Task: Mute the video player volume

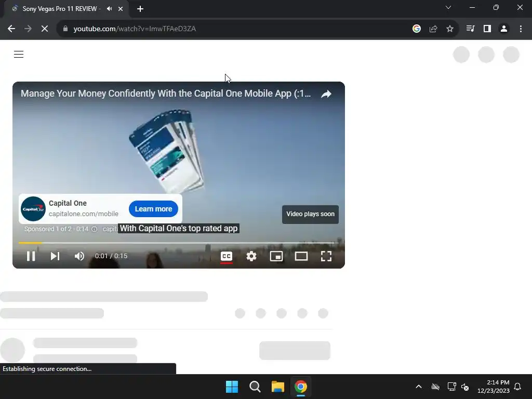Action: 79,256
